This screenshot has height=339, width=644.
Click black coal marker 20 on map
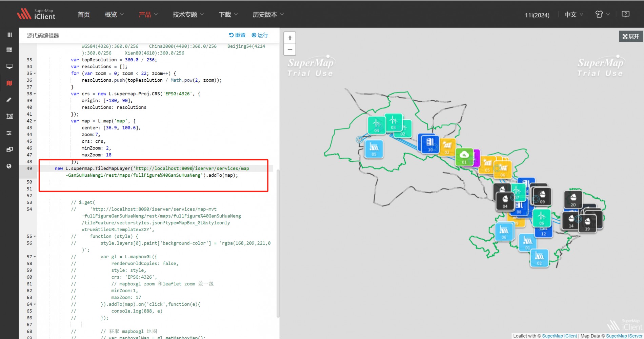(x=573, y=199)
